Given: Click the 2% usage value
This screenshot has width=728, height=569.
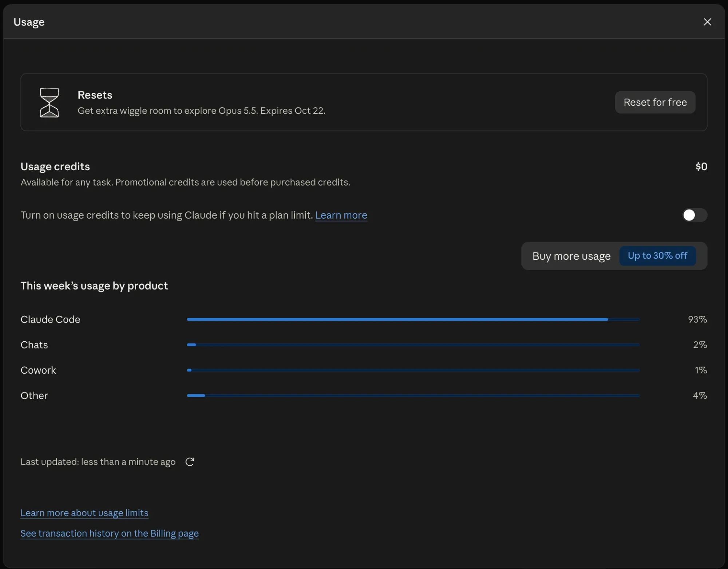Looking at the screenshot, I should coord(700,345).
